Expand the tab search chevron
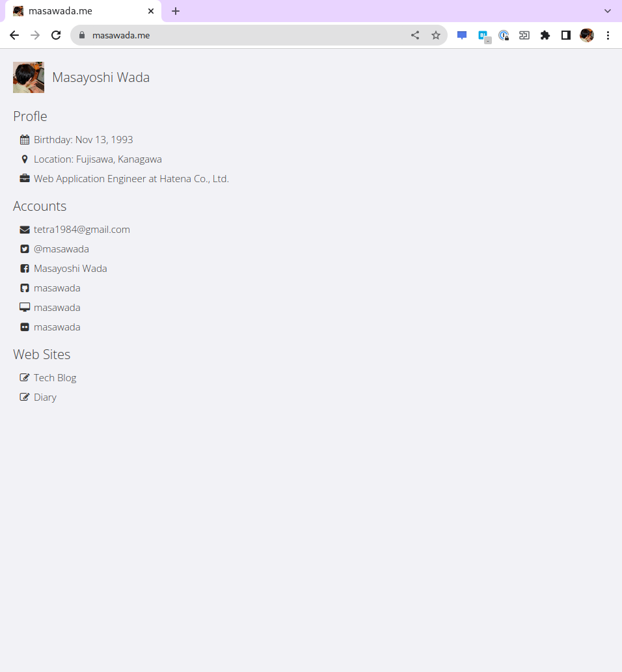Viewport: 622px width, 672px height. pos(608,11)
